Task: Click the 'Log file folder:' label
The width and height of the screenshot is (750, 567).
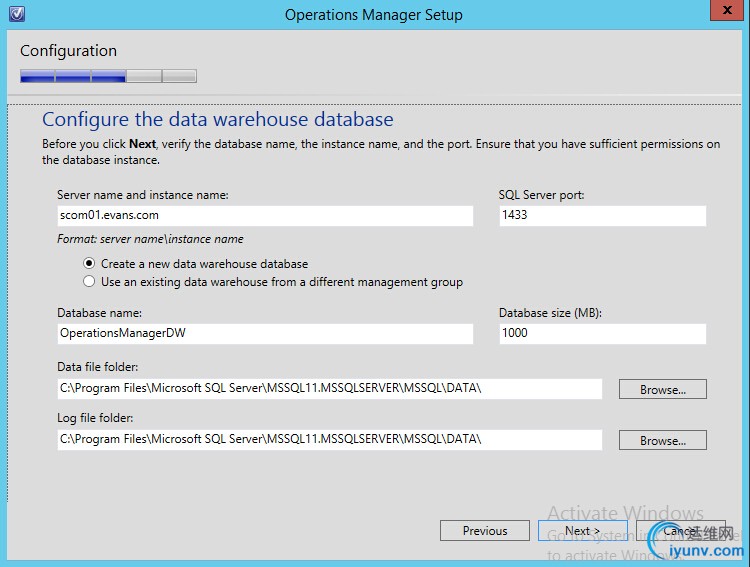Action: pos(95,418)
